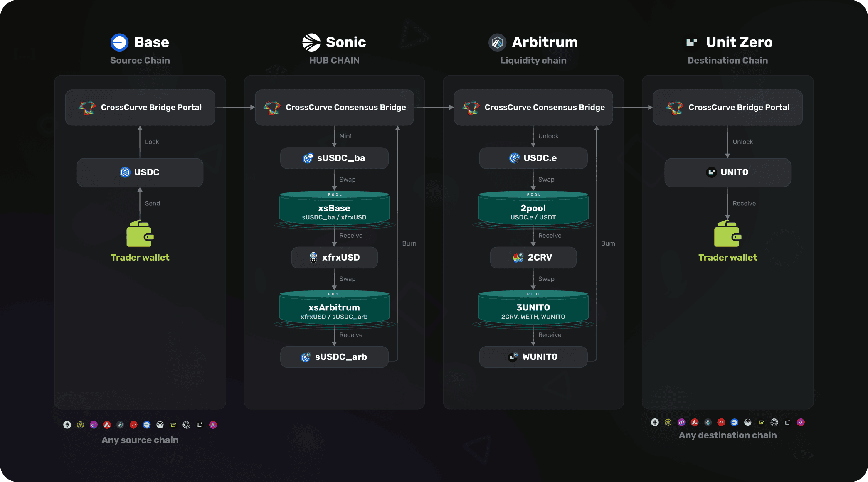Click the USDC.e token box
Image resolution: width=868 pixels, height=482 pixels.
(533, 158)
